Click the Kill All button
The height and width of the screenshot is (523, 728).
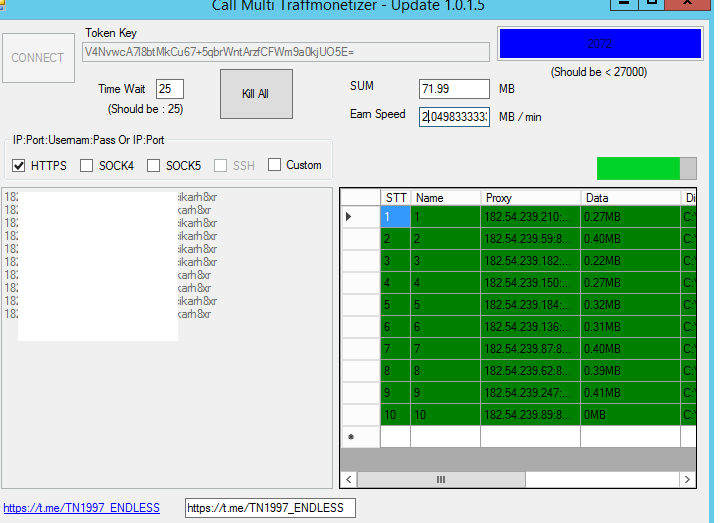click(x=256, y=94)
